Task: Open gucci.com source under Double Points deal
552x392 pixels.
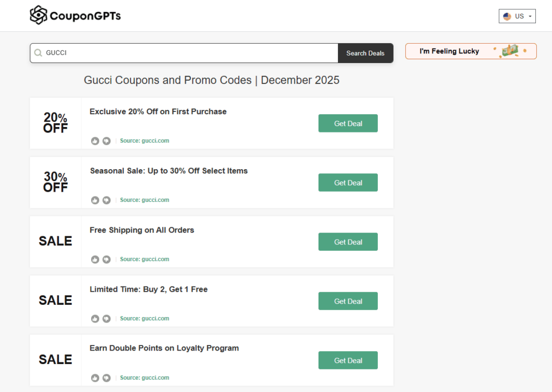Action: [x=144, y=377]
